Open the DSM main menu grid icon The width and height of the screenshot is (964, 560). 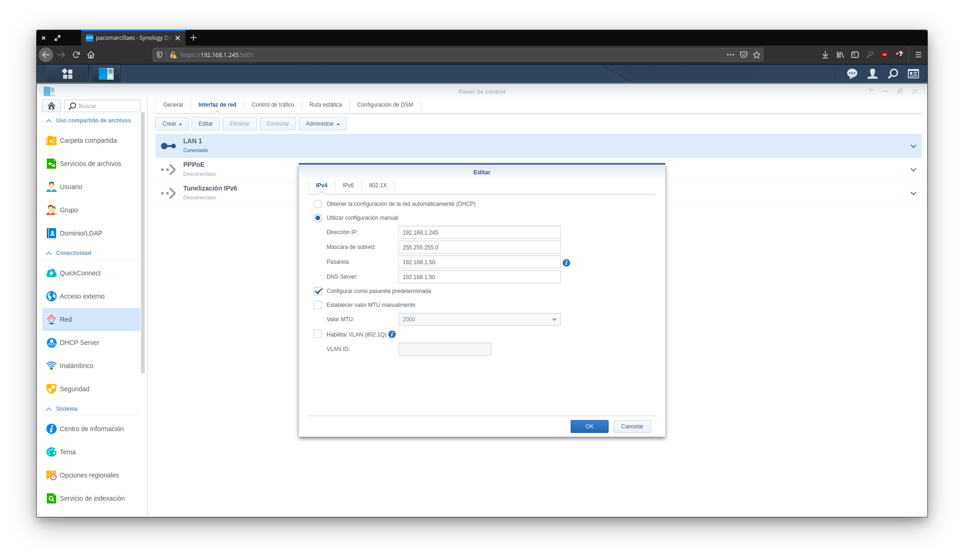(67, 74)
